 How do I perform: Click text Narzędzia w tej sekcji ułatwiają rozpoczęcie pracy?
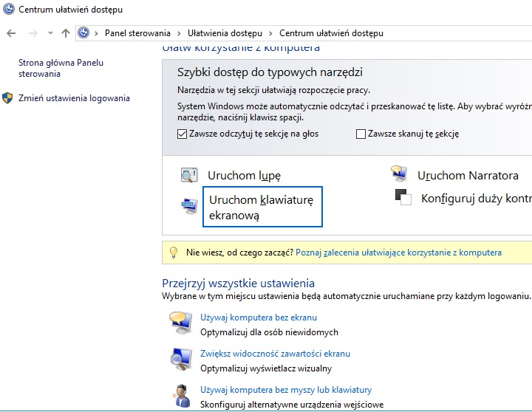pyautogui.click(x=273, y=90)
